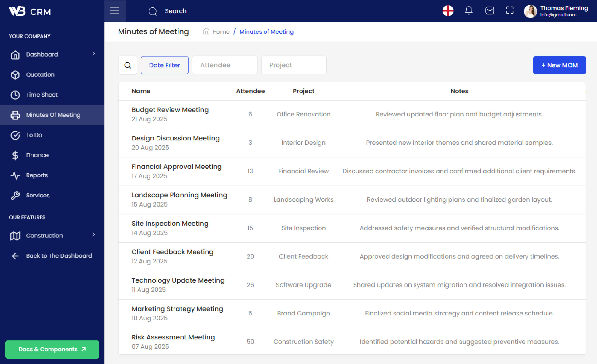Click the Thomas Fleming profile avatar
The height and width of the screenshot is (364, 597).
pos(530,11)
